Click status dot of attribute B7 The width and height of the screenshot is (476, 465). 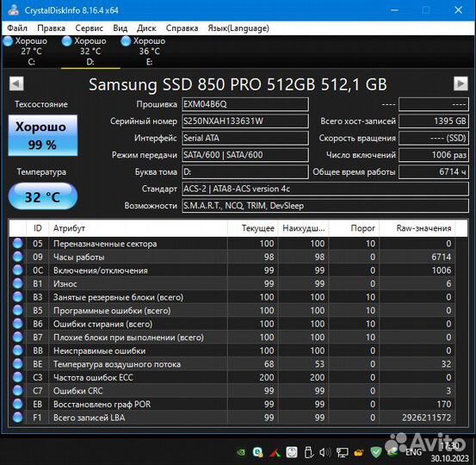17,338
